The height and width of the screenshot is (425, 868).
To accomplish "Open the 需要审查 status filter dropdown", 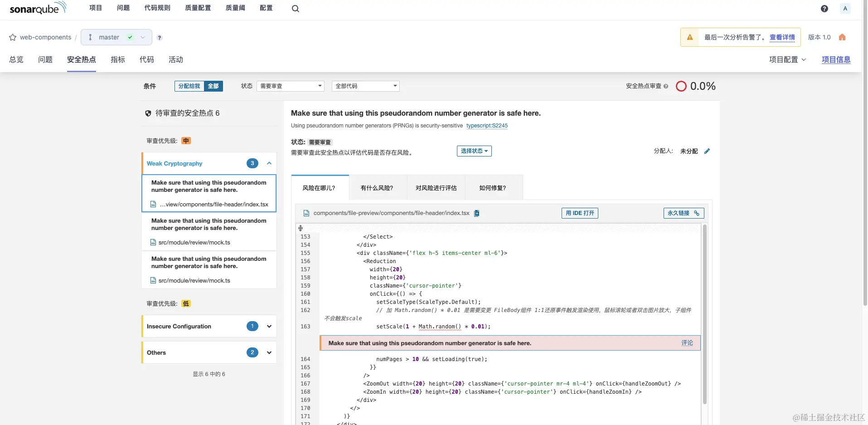I will pyautogui.click(x=291, y=86).
